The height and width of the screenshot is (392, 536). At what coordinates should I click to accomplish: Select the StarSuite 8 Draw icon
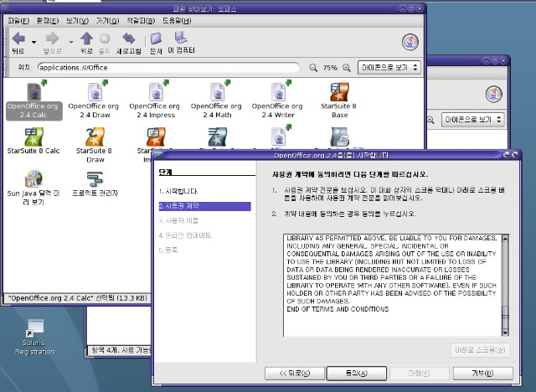point(95,137)
